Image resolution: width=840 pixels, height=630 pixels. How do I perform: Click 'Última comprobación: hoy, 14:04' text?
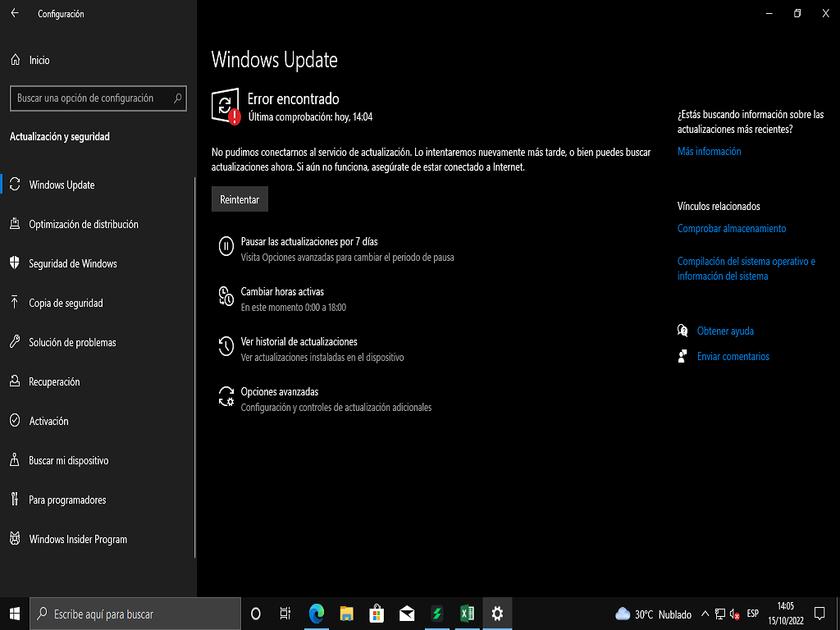point(310,116)
